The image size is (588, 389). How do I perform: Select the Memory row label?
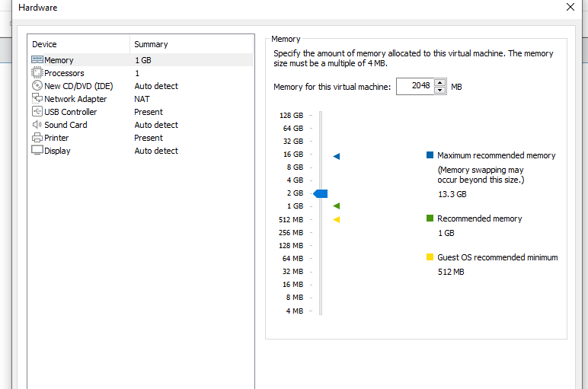[59, 60]
